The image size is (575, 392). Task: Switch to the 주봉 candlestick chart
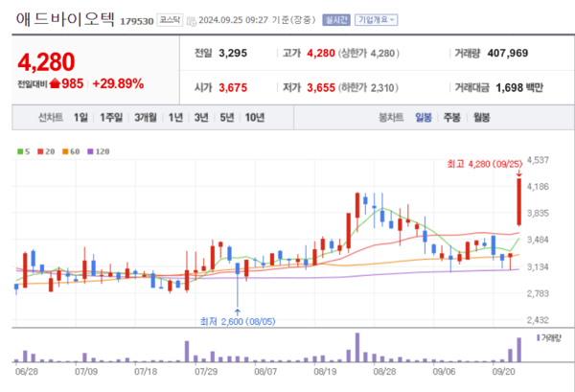tap(451, 117)
